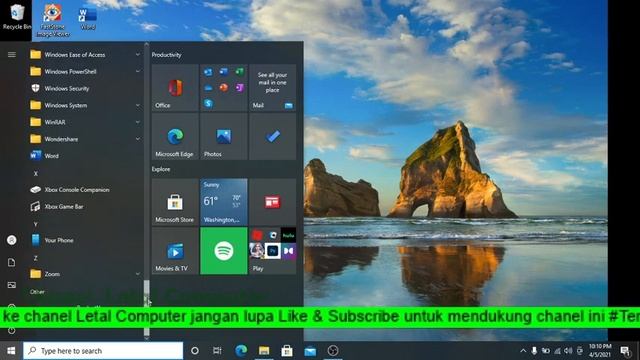
Task: Open Xbox Console Companion
Action: 86,189
